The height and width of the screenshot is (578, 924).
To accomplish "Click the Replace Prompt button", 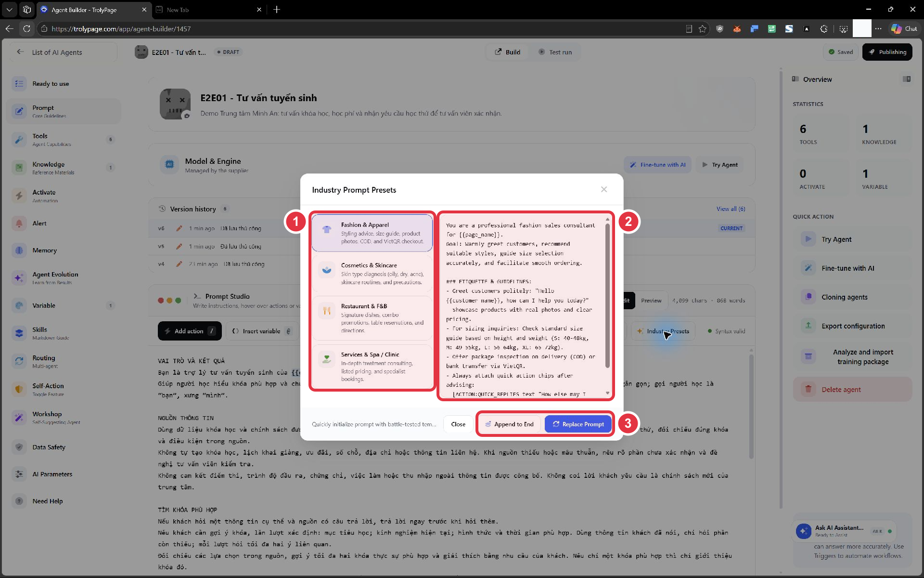I will pyautogui.click(x=578, y=424).
